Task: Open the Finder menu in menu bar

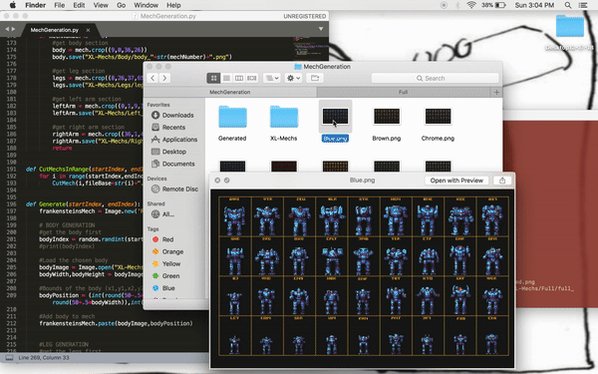Action: pos(35,5)
